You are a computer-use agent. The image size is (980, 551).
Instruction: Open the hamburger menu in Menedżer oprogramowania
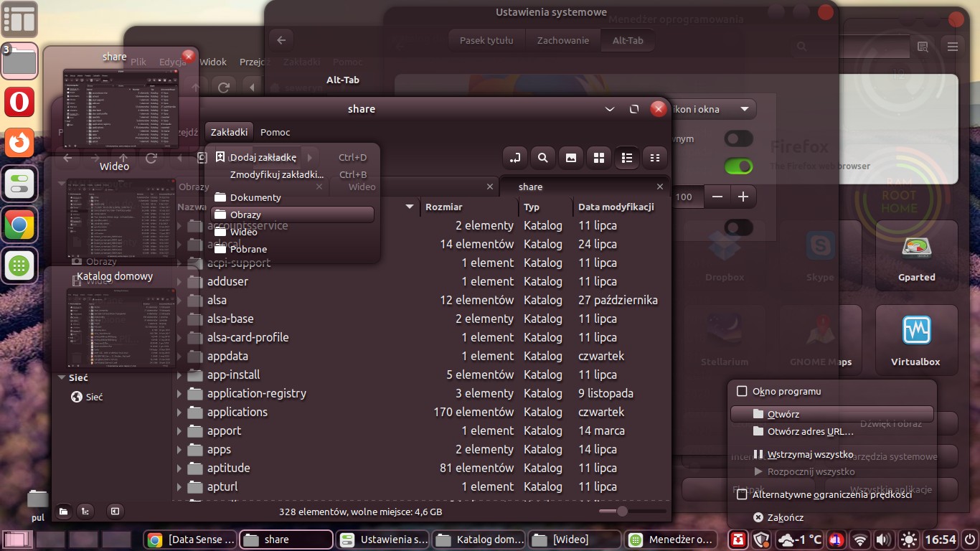(x=953, y=47)
